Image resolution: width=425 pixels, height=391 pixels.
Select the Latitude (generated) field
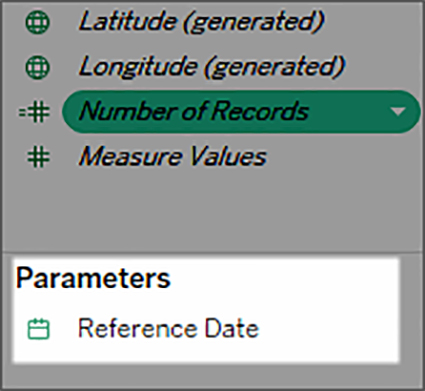click(x=201, y=22)
